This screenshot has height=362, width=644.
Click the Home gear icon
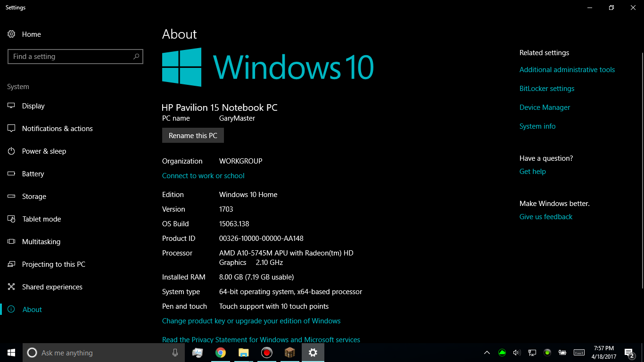pos(11,34)
